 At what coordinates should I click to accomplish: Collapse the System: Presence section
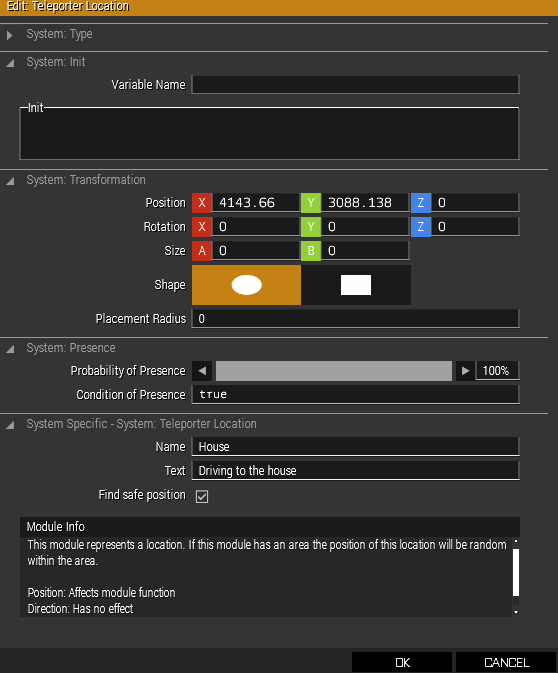click(x=10, y=349)
